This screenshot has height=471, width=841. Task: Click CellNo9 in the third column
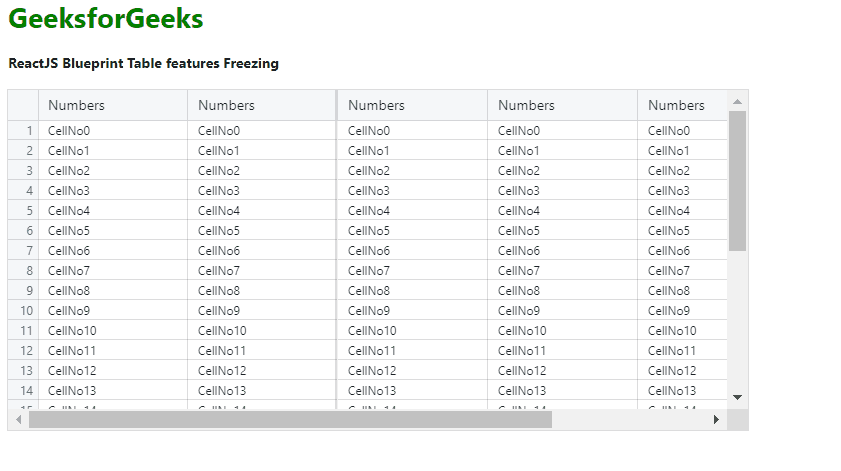(x=369, y=311)
